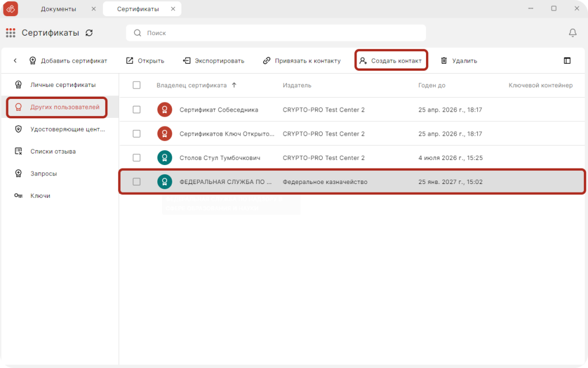Click the search magnifier icon
Image resolution: width=588 pixels, height=368 pixels.
pos(138,33)
